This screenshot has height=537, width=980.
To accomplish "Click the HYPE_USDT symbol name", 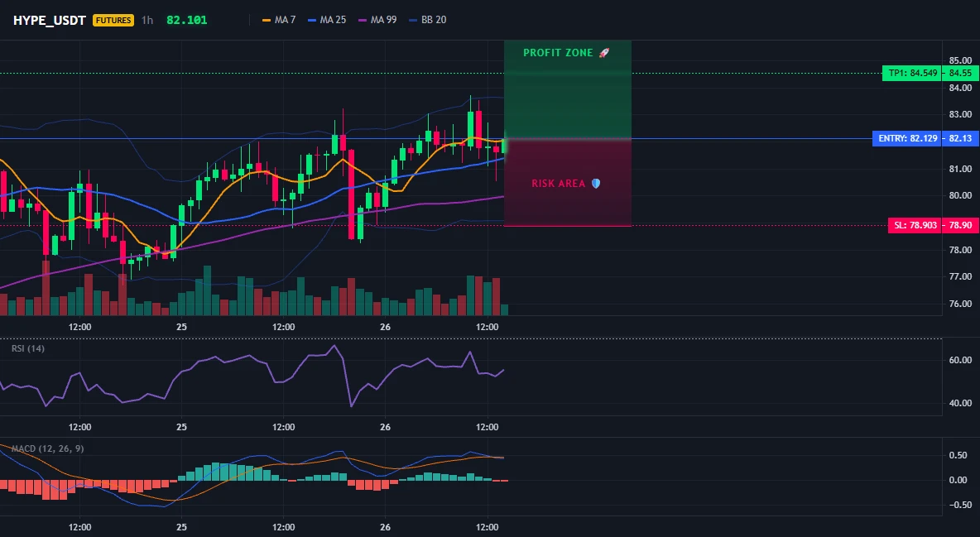I will tap(50, 20).
